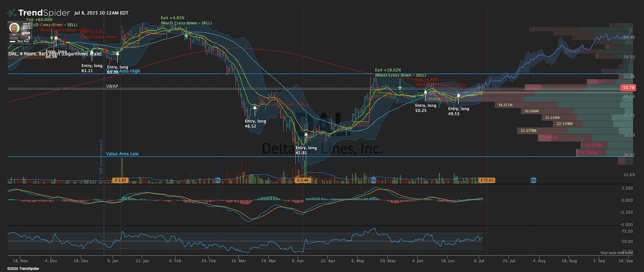The height and width of the screenshot is (272, 644).
Task: Select the VWAP label
Action: tap(112, 87)
